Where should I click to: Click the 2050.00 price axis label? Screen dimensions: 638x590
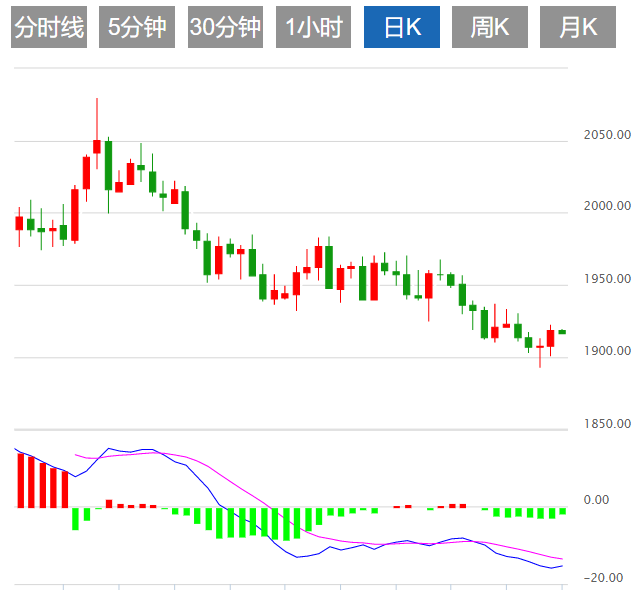tap(607, 135)
